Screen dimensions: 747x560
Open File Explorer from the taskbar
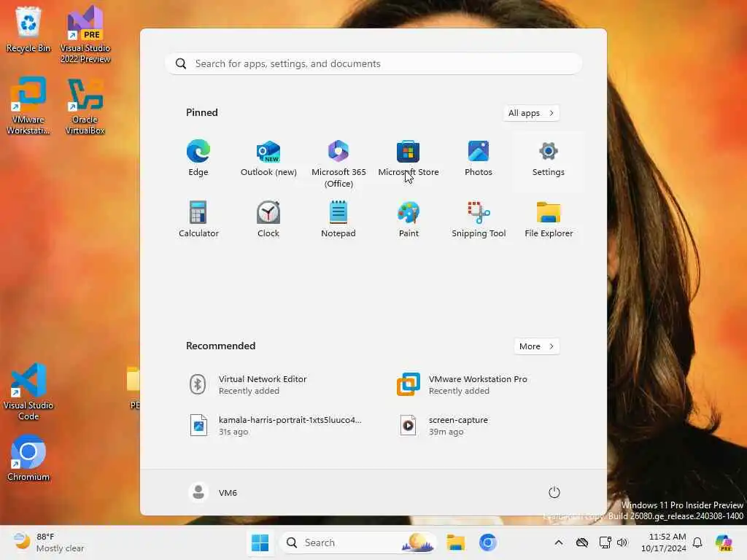tap(455, 542)
